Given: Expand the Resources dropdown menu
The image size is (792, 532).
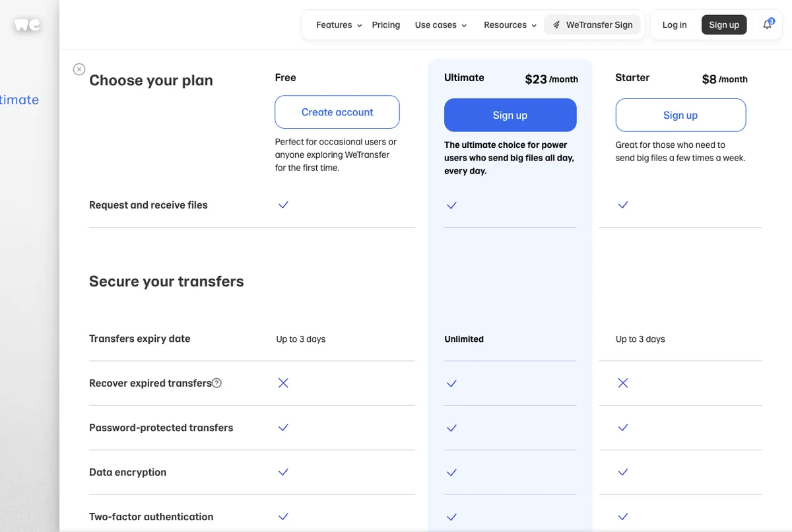Looking at the screenshot, I should click(x=510, y=25).
